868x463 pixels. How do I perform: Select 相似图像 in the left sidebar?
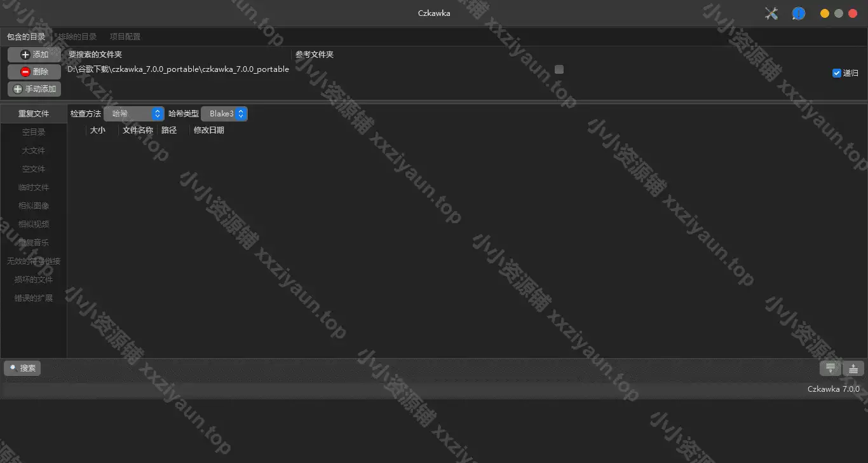[x=34, y=206]
